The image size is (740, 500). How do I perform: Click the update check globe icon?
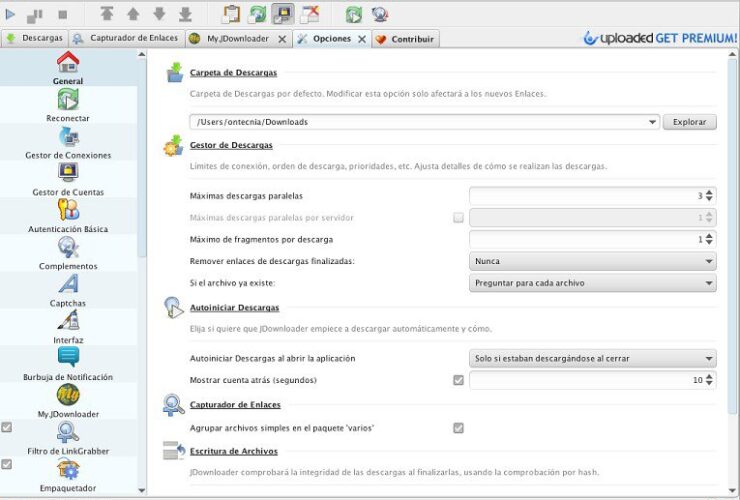380,14
